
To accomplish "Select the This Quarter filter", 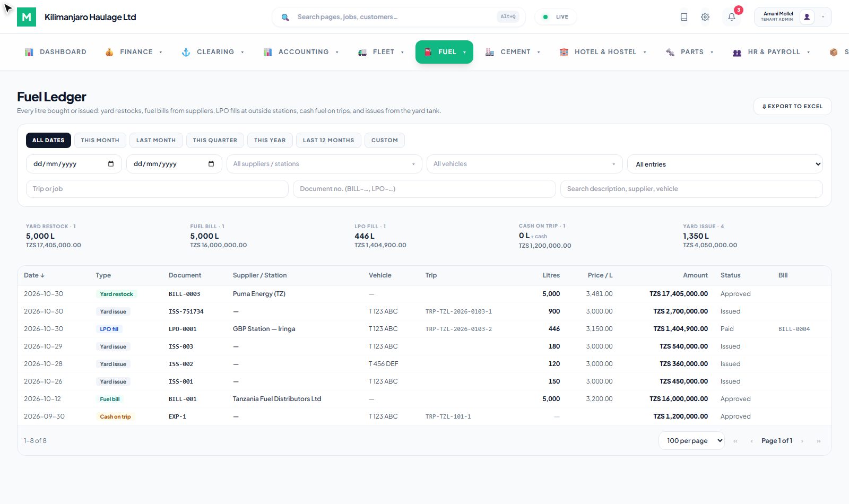I will [215, 140].
